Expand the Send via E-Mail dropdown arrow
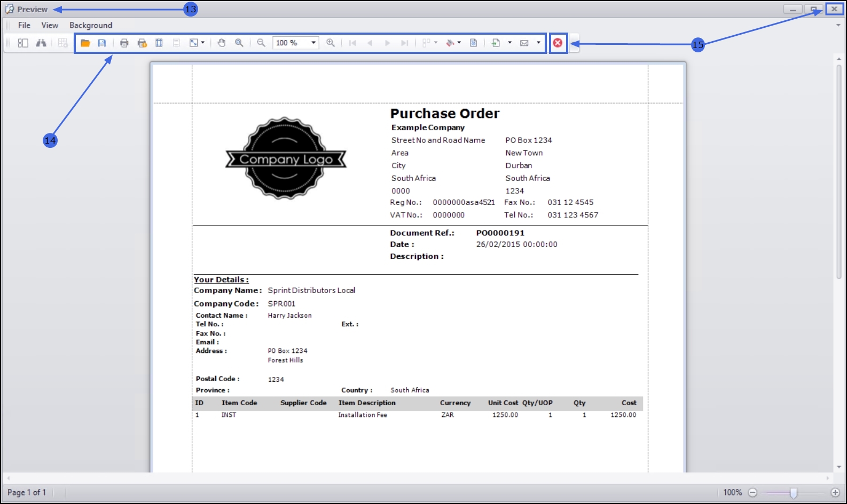 pos(538,43)
